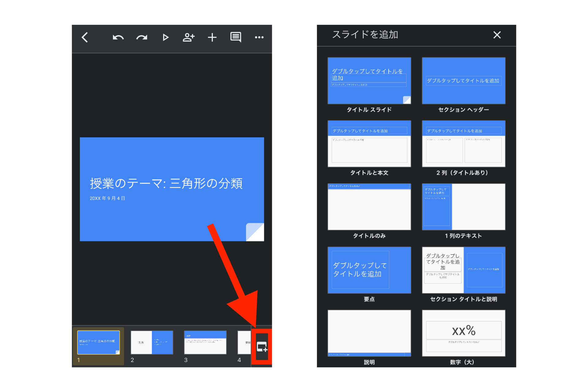Open the comments icon
The width and height of the screenshot is (588, 392).
click(236, 37)
